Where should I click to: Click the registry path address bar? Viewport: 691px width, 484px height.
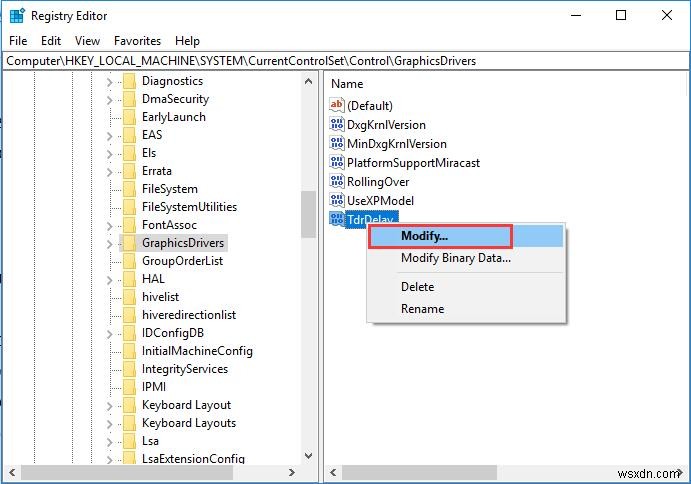345,61
